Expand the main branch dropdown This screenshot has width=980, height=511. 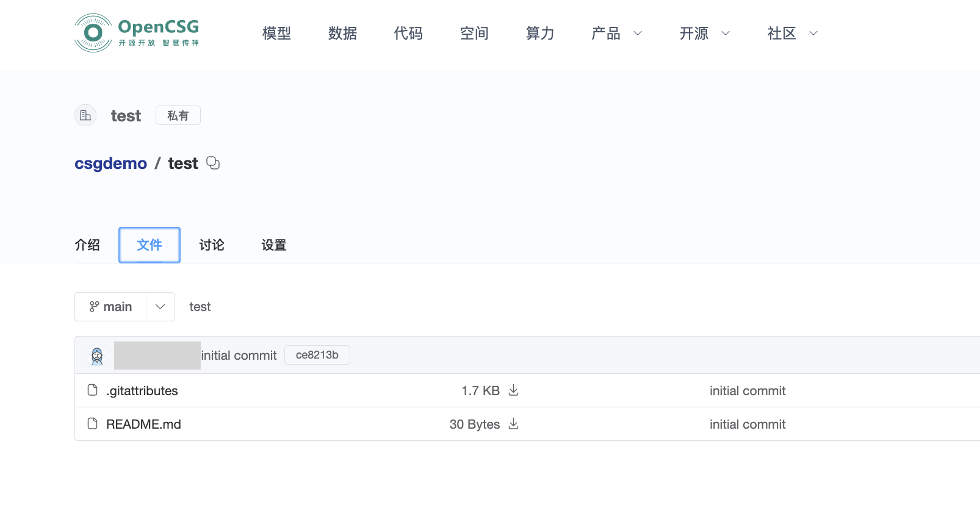click(x=160, y=307)
